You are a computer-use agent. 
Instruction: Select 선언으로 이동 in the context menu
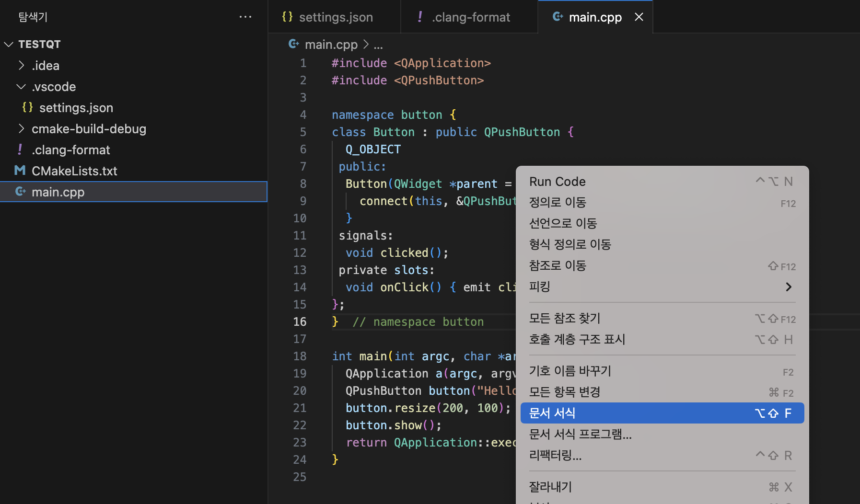662,224
